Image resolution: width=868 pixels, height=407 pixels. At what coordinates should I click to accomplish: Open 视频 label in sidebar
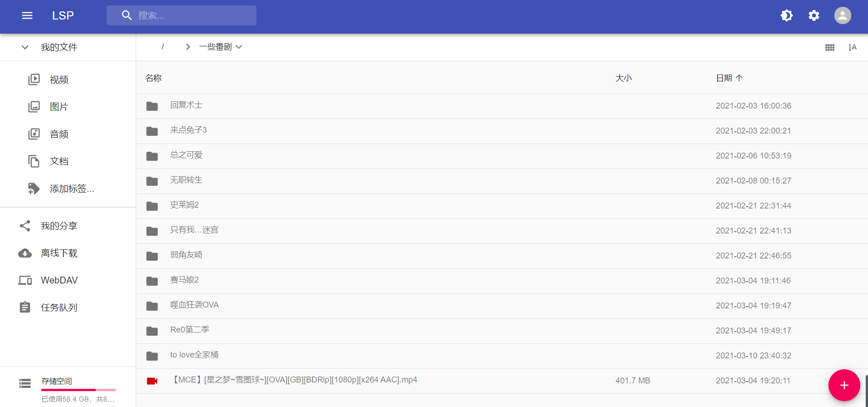coord(59,79)
